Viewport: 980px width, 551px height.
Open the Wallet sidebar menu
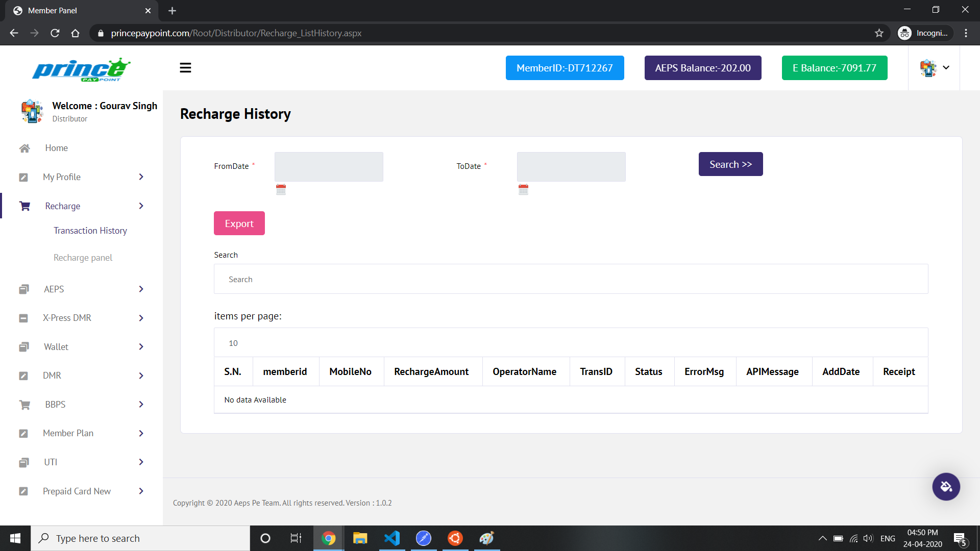pos(56,347)
